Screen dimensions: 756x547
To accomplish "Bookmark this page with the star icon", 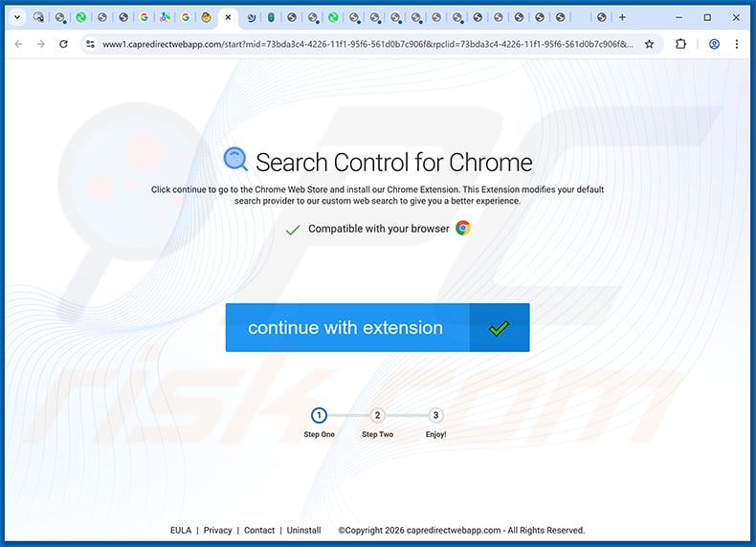I will 650,44.
